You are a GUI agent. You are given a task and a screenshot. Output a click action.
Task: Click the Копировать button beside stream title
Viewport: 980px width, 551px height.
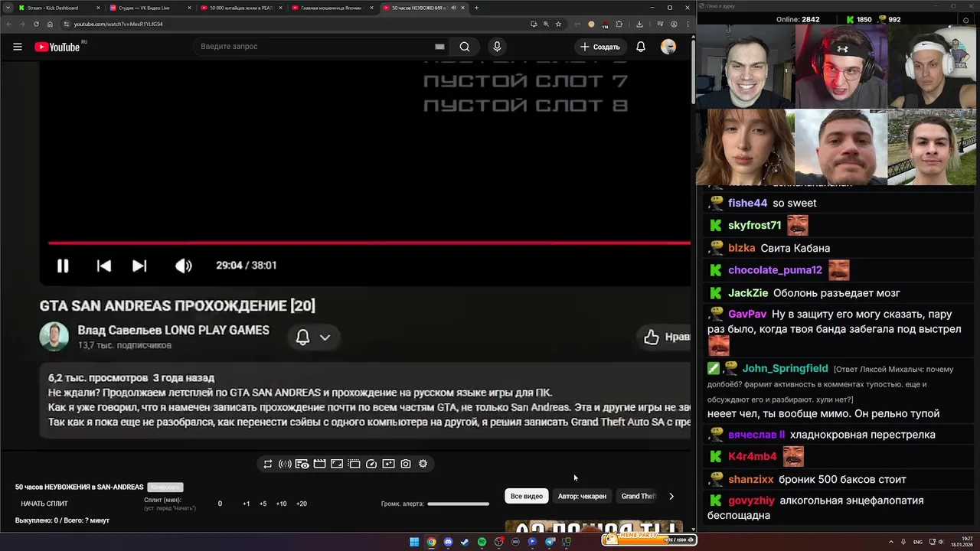pos(165,487)
